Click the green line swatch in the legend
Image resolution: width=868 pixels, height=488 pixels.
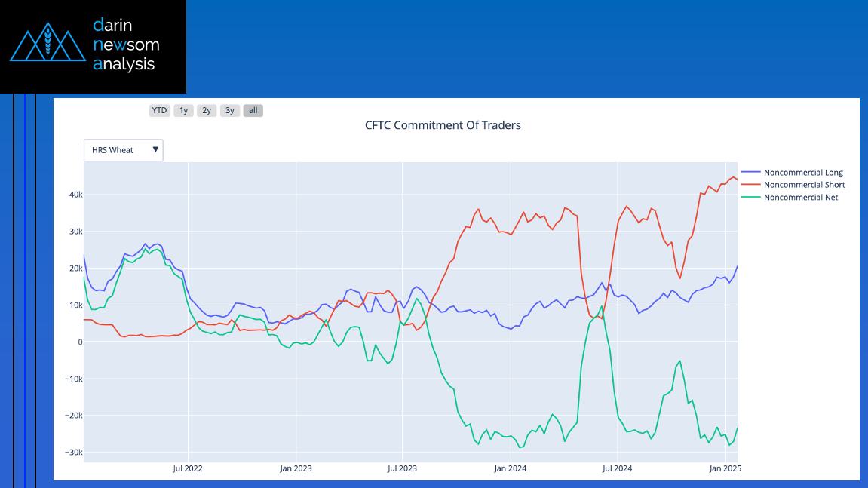[750, 198]
